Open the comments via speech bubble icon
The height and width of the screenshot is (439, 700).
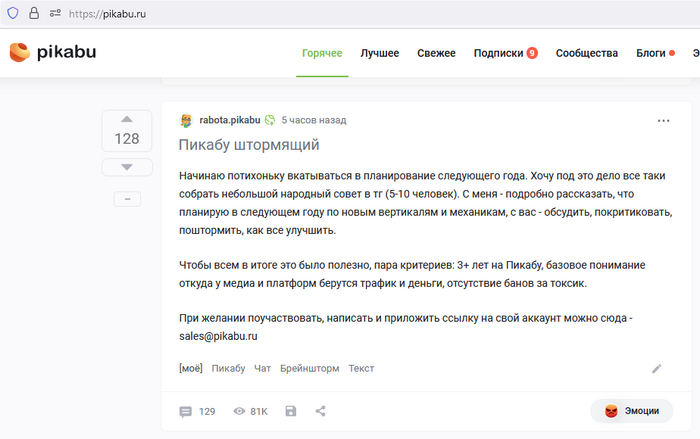[185, 411]
